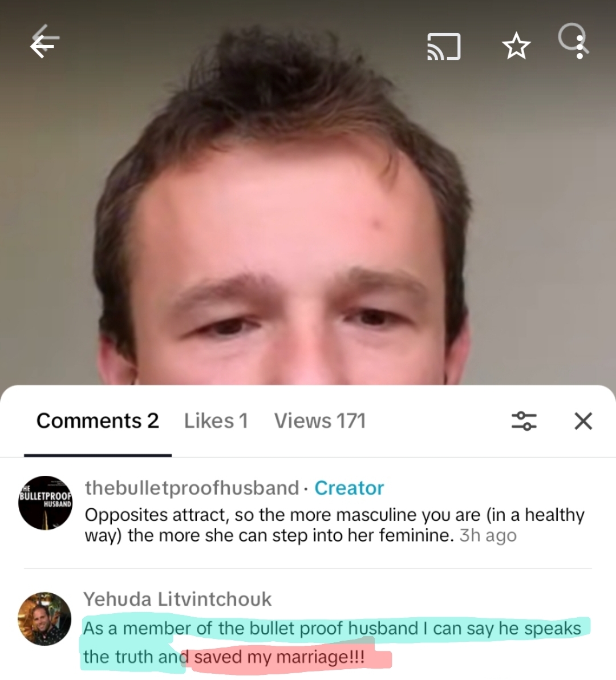Viewport: 616px width, 680px height.
Task: Tap the Yehuda Litvintchouk username
Action: pyautogui.click(x=177, y=599)
